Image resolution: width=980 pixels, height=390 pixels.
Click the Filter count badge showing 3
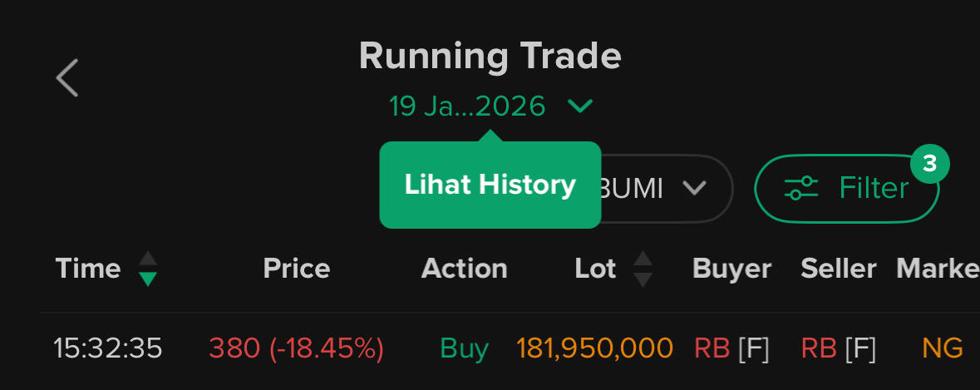click(x=929, y=165)
